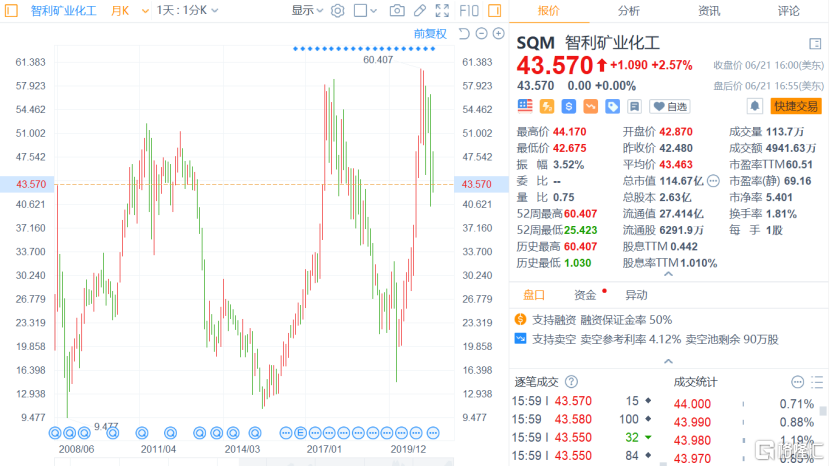Click the 换手率 1.81% value
Image resolution: width=830 pixels, height=467 pixels.
point(781,214)
